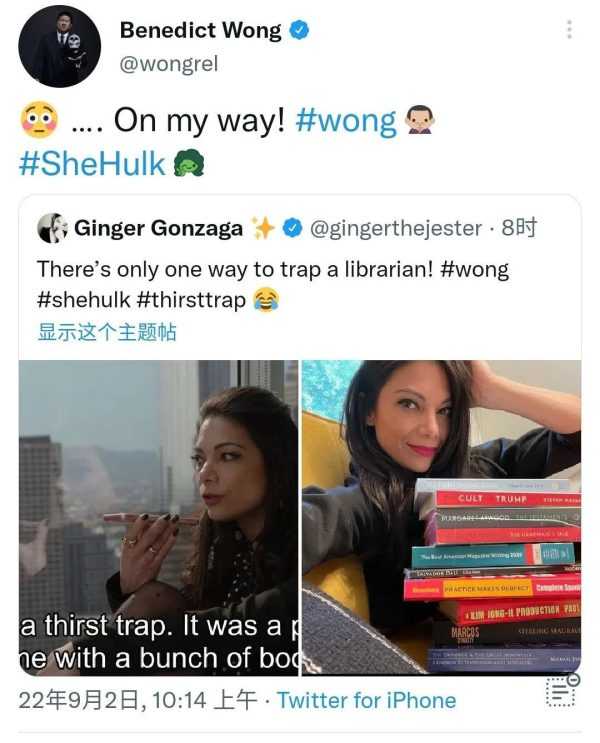Open the quoted tweet text by Ginger

coord(273,284)
